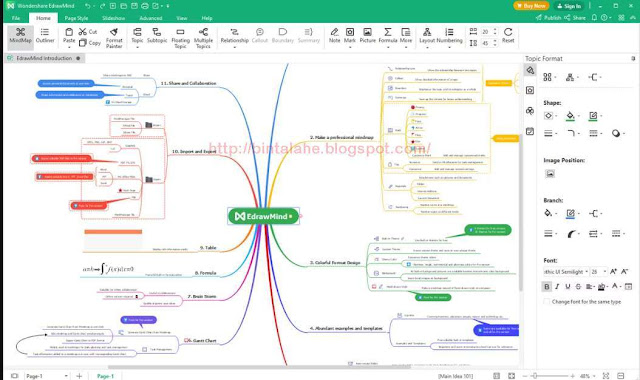The height and width of the screenshot is (380, 640).
Task: Select the green Page-1 tab
Action: 105,376
